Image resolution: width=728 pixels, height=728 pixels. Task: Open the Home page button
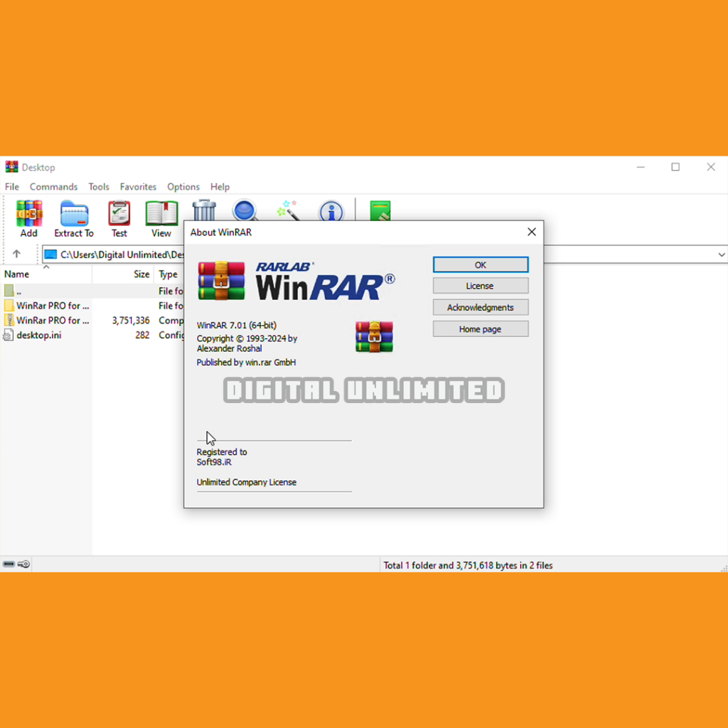pyautogui.click(x=480, y=329)
